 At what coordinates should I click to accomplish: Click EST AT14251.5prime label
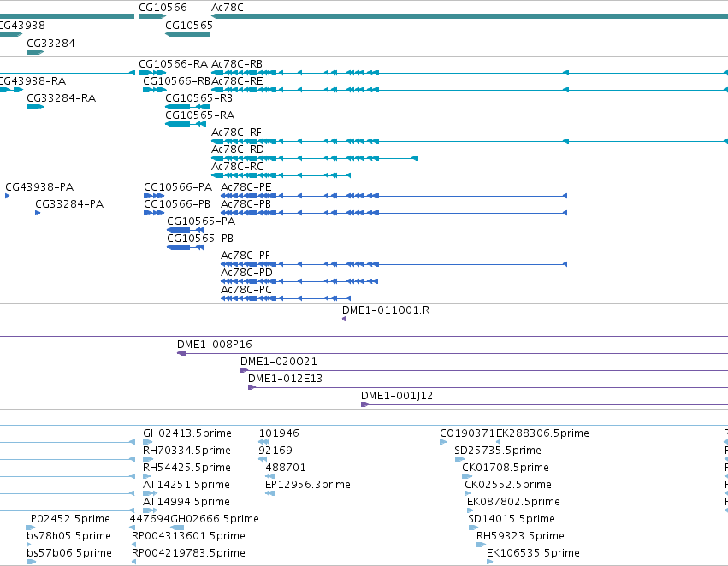click(186, 485)
